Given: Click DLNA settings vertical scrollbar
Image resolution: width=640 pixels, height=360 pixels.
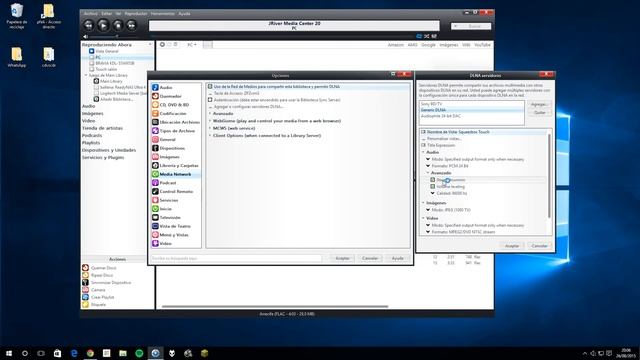Looking at the screenshot, I should coord(549,176).
